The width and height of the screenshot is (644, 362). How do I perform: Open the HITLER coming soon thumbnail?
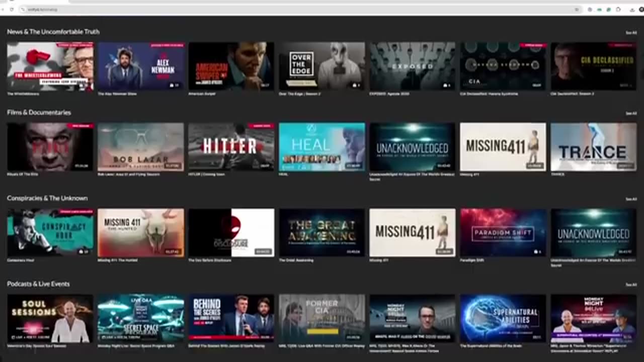point(231,147)
